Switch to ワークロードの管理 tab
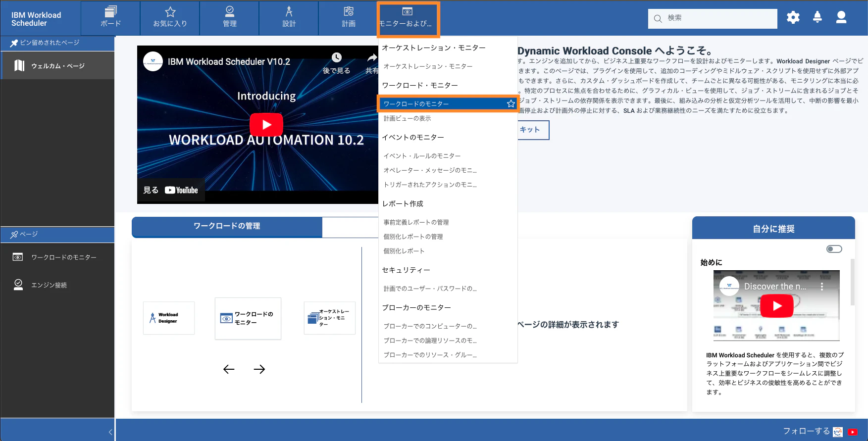This screenshot has height=441, width=868. coord(227,226)
